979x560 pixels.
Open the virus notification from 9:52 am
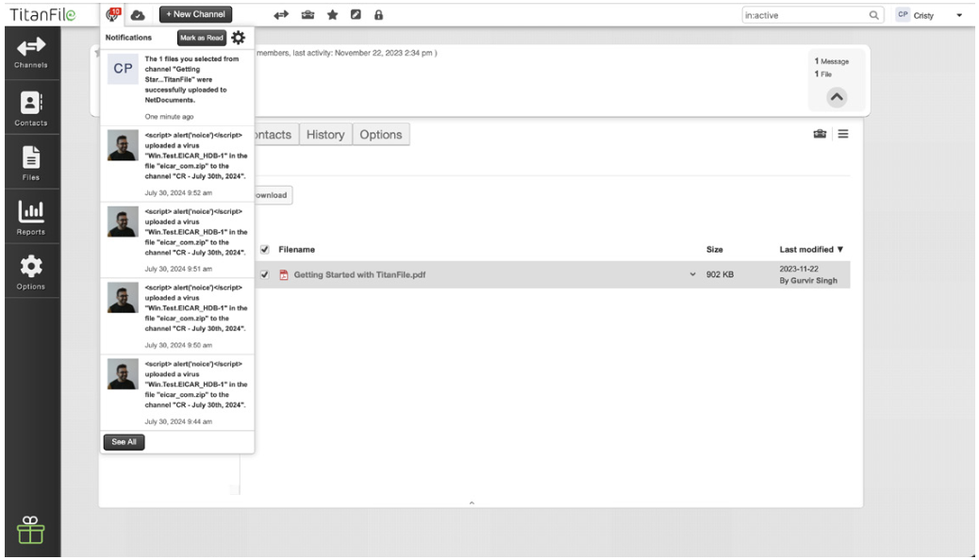point(177,164)
